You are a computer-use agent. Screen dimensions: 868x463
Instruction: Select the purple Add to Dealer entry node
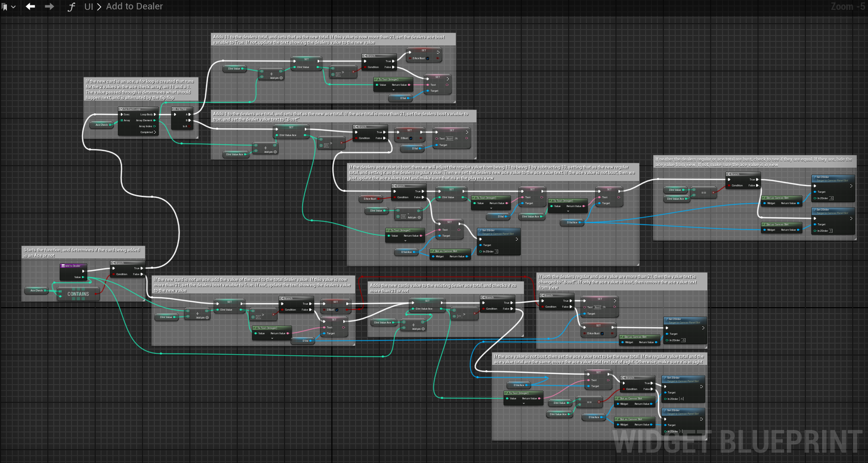pyautogui.click(x=72, y=266)
